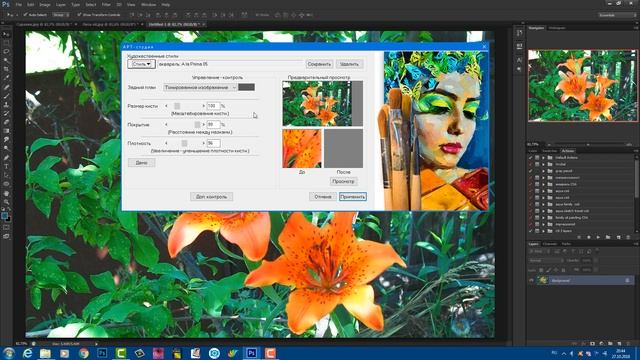Open Chrome from the taskbar
The image size is (640, 360).
coord(83,353)
